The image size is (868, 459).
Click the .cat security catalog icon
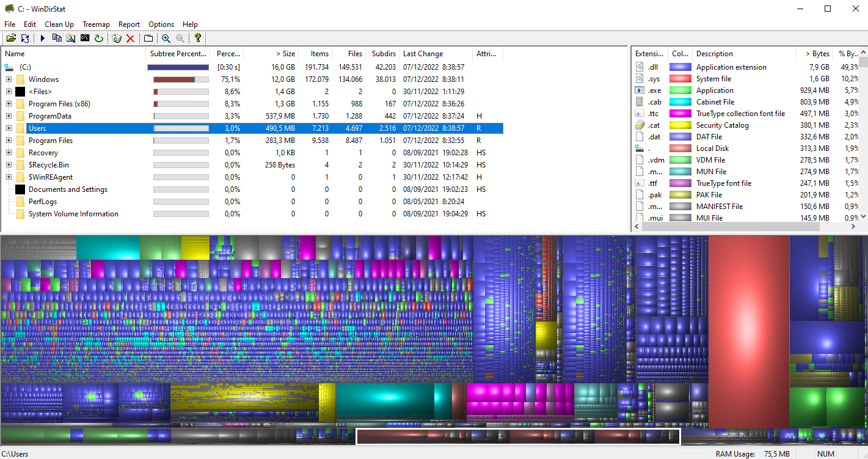pyautogui.click(x=640, y=125)
